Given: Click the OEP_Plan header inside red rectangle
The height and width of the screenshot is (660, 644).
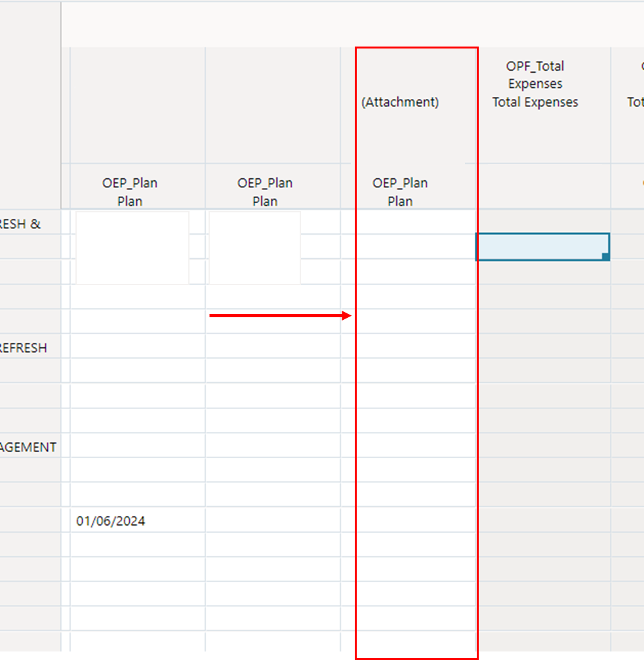Looking at the screenshot, I should point(400,192).
